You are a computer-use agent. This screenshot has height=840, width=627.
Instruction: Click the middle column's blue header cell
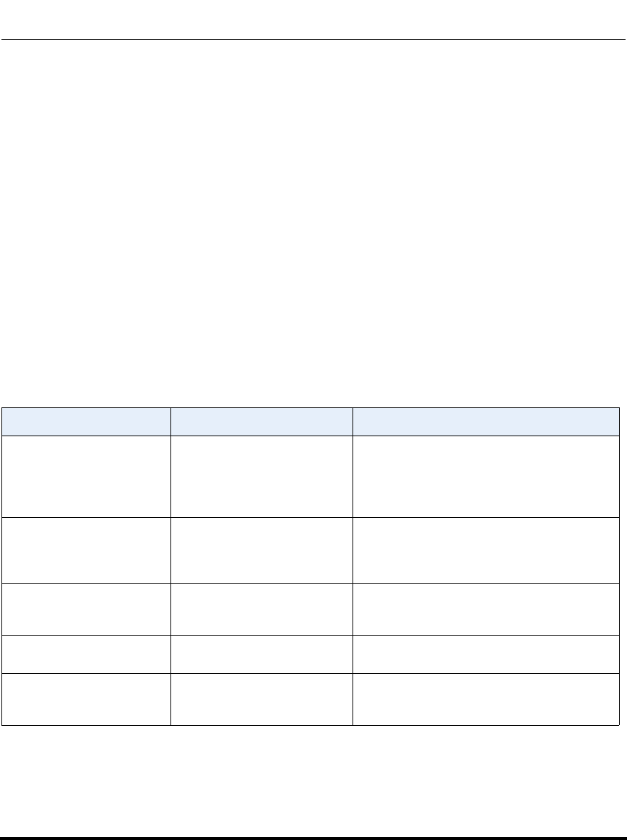point(261,422)
